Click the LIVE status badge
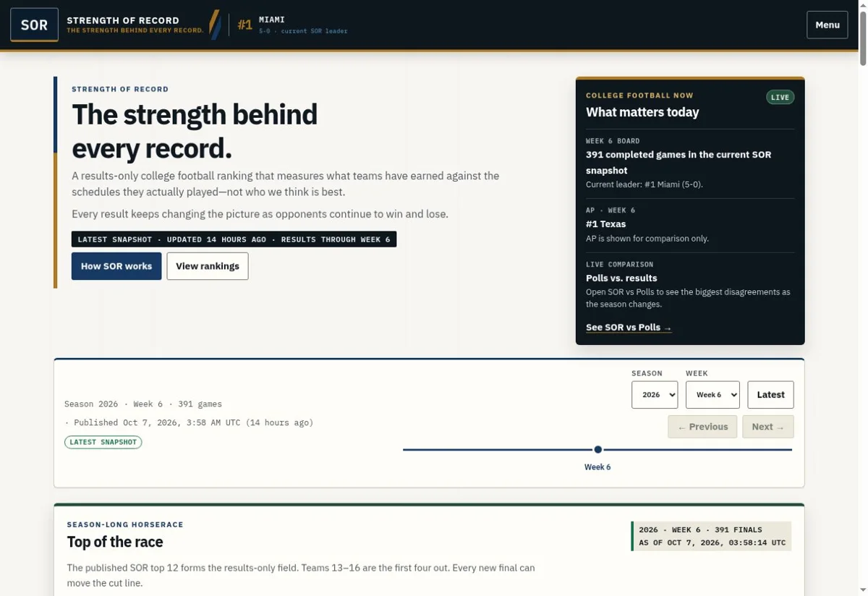Image resolution: width=868 pixels, height=596 pixels. tap(780, 97)
